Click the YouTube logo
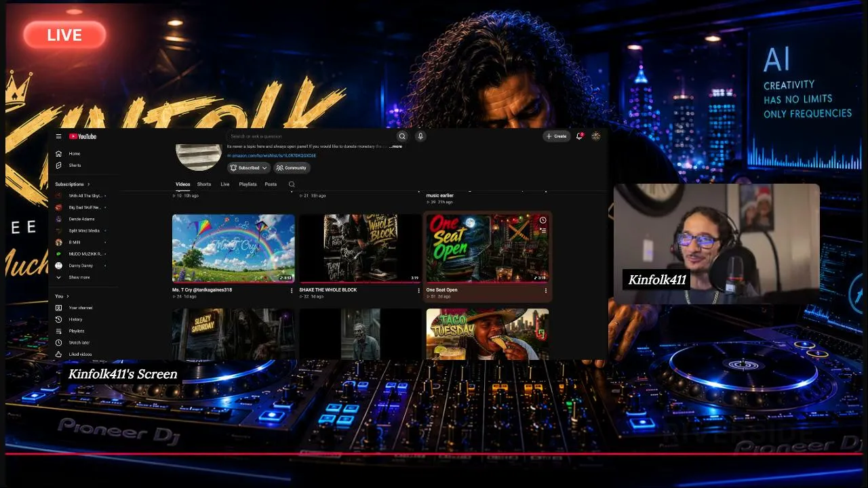Screen dimensions: 868x488 (x=83, y=136)
